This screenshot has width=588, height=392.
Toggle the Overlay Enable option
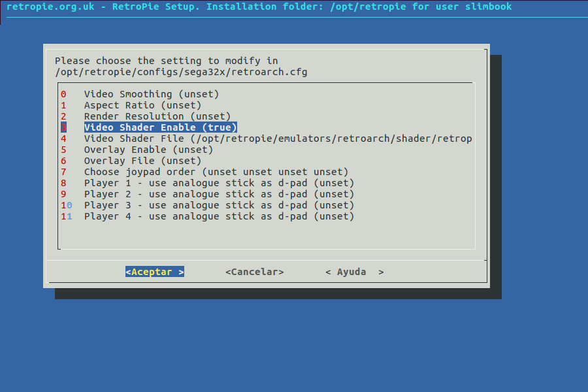[x=148, y=150]
